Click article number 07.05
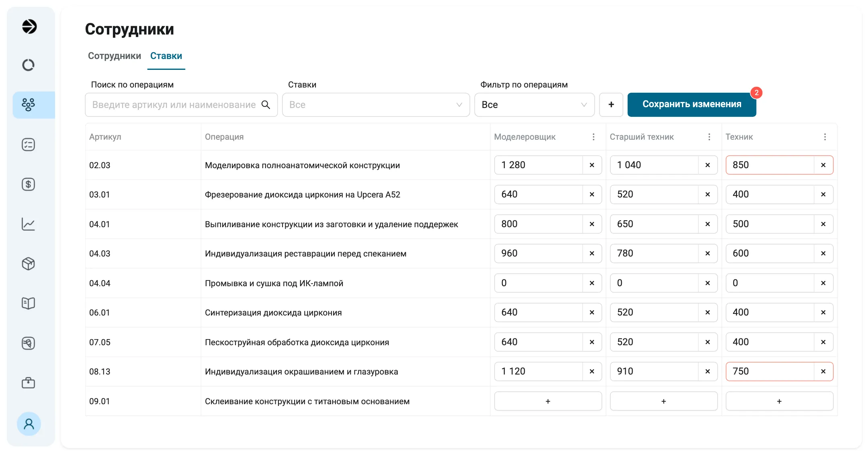Viewport: 868px width, 454px height. [100, 342]
